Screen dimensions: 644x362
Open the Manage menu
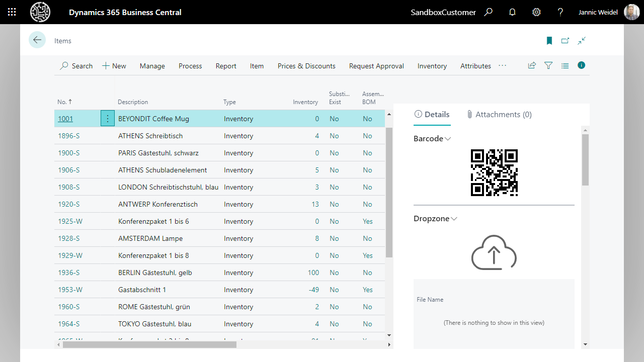pyautogui.click(x=152, y=66)
